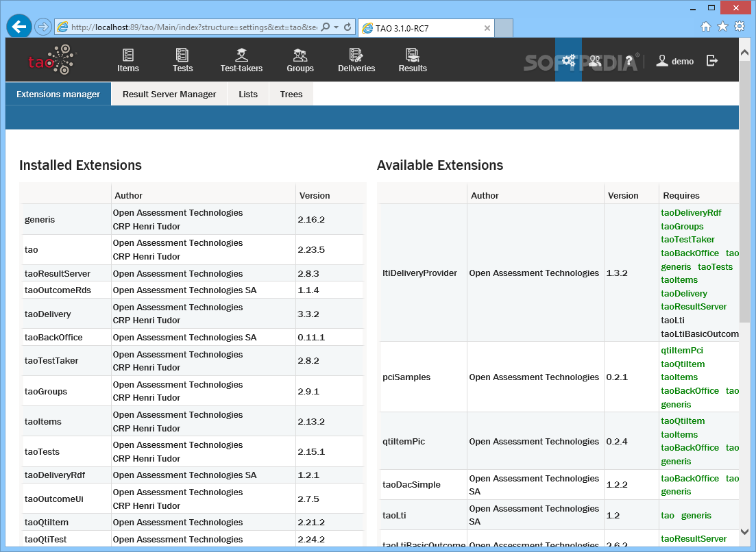Open a new blank browser tab
Screen dimensions: 756x552
pyautogui.click(x=504, y=28)
